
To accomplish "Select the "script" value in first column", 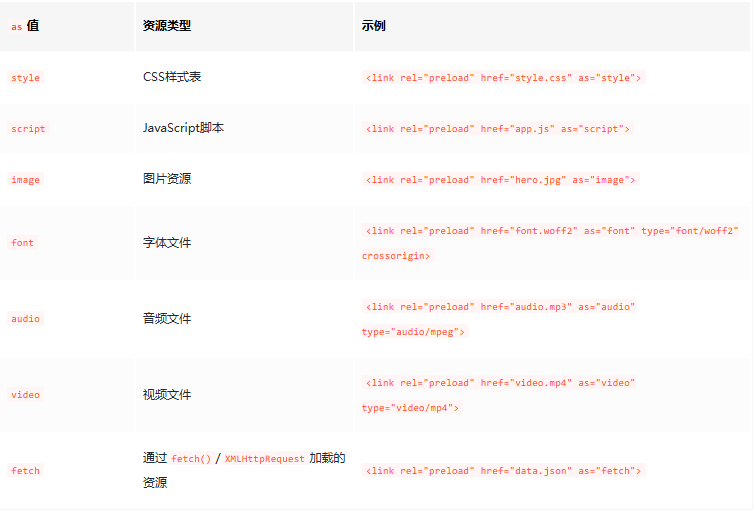I will pos(28,129).
